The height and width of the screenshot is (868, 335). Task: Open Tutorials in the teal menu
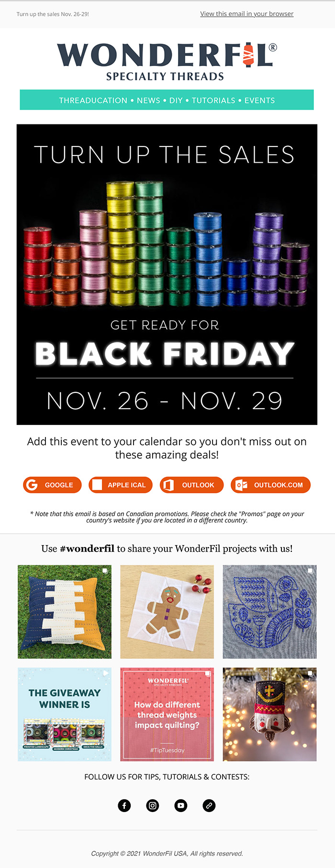(213, 100)
